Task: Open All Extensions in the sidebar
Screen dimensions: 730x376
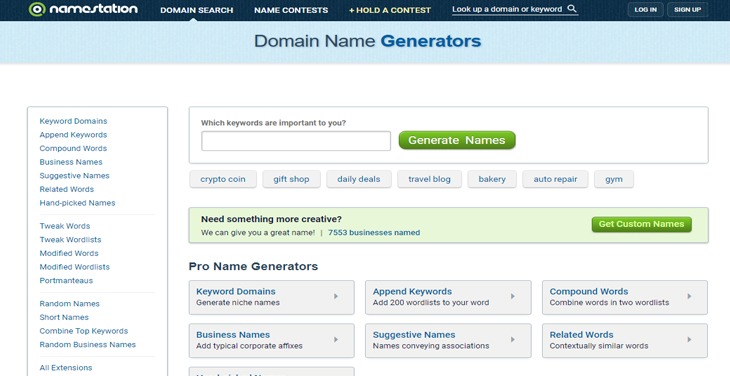Action: pos(66,368)
